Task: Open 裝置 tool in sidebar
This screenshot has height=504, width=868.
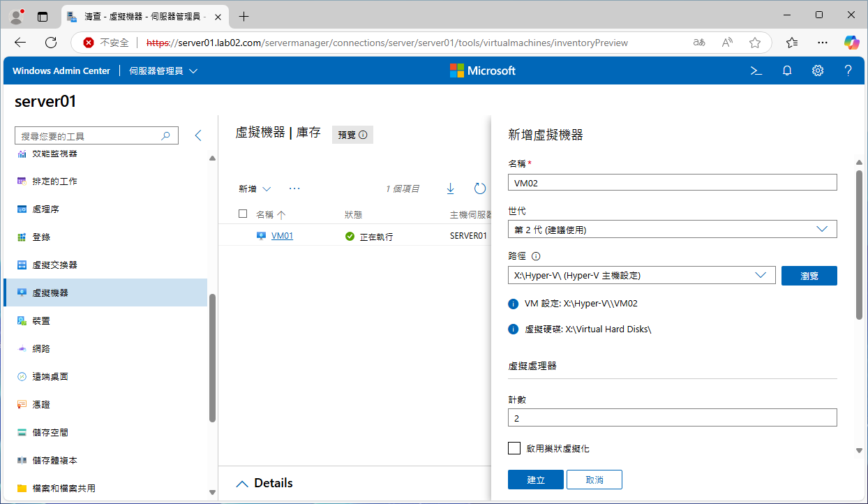Action: point(106,320)
